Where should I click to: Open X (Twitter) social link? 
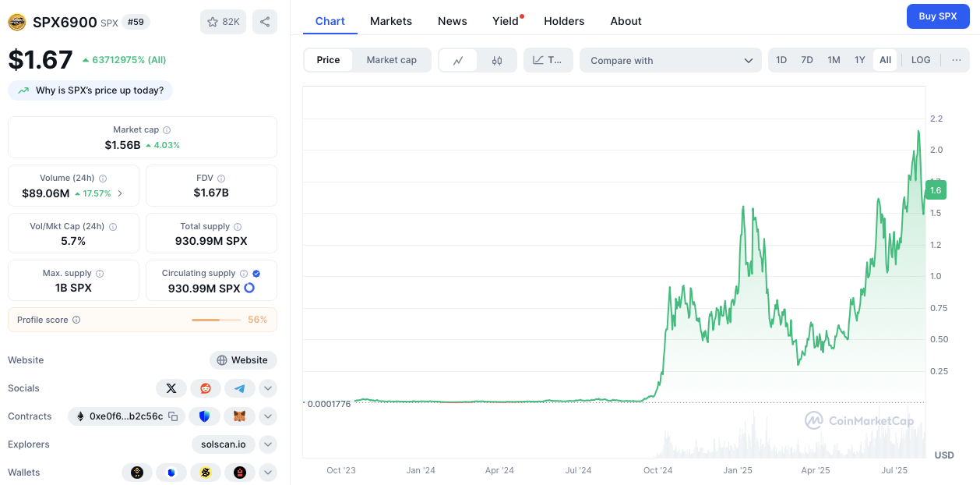pyautogui.click(x=171, y=388)
